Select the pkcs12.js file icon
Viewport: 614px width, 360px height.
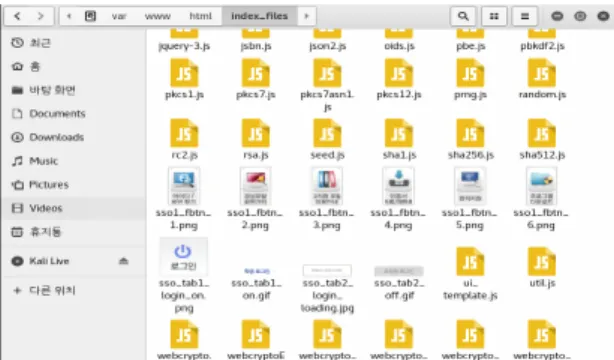[x=399, y=73]
